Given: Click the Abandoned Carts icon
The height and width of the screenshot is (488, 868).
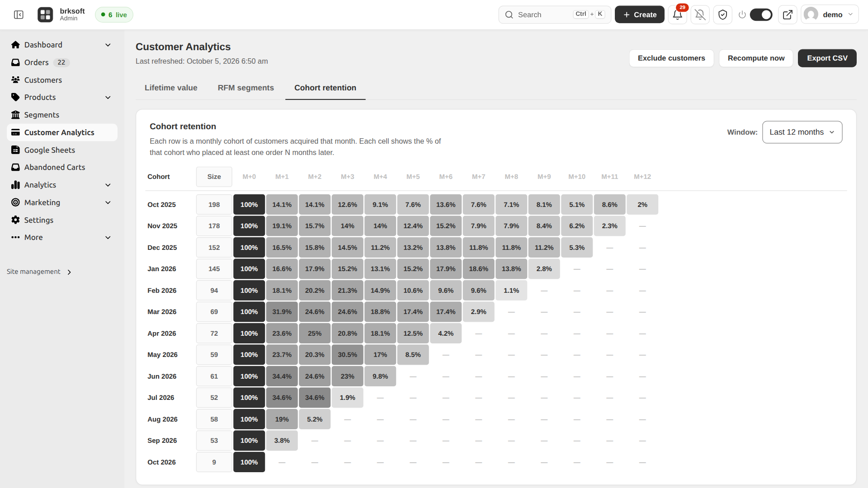Looking at the screenshot, I should click(x=15, y=167).
